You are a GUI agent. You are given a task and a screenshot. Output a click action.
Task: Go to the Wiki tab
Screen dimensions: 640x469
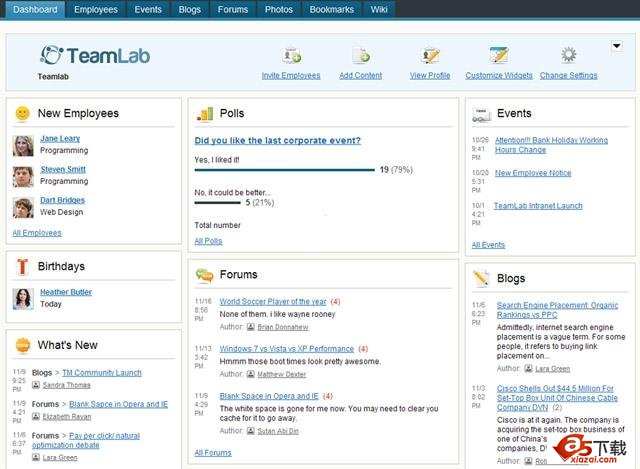click(x=379, y=10)
